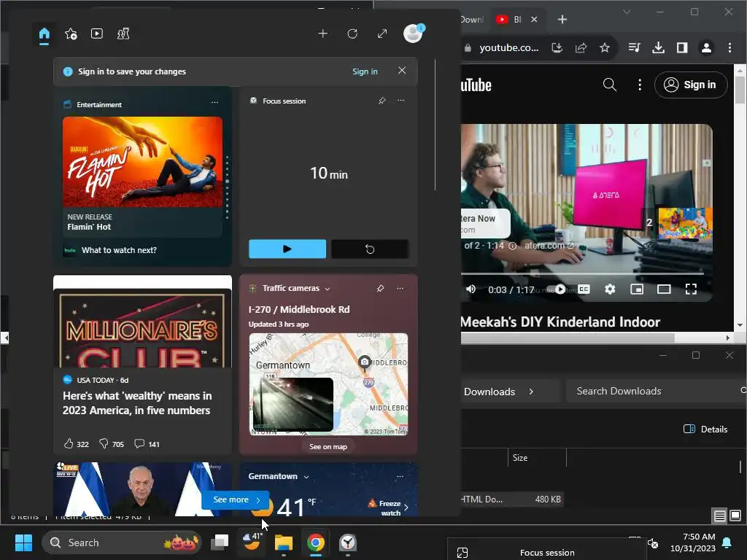Open Entertainment widget more options
The height and width of the screenshot is (560, 747).
click(215, 102)
